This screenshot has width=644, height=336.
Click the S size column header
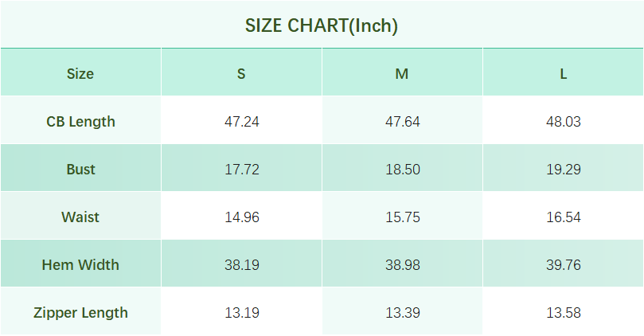241,74
